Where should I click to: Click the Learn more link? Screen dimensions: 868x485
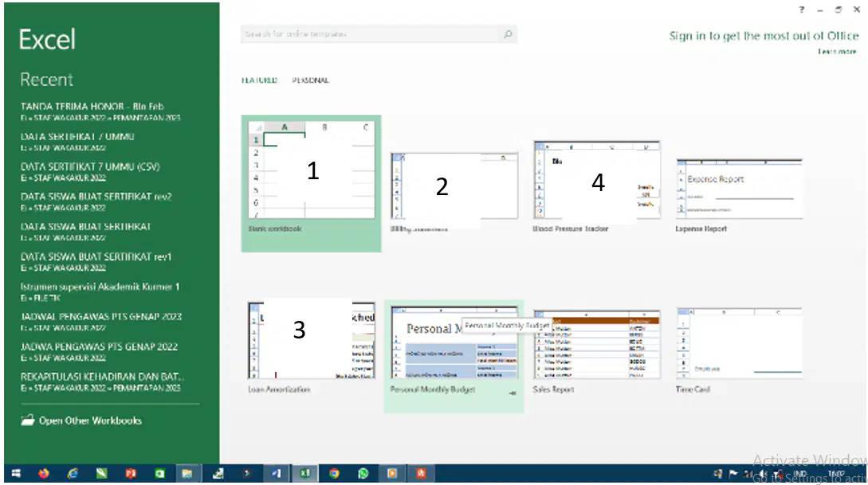click(837, 52)
